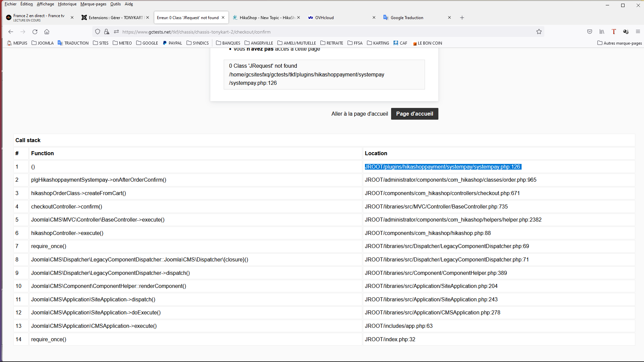This screenshot has width=644, height=362.
Task: Click the tracking protection shield icon
Action: tap(98, 32)
